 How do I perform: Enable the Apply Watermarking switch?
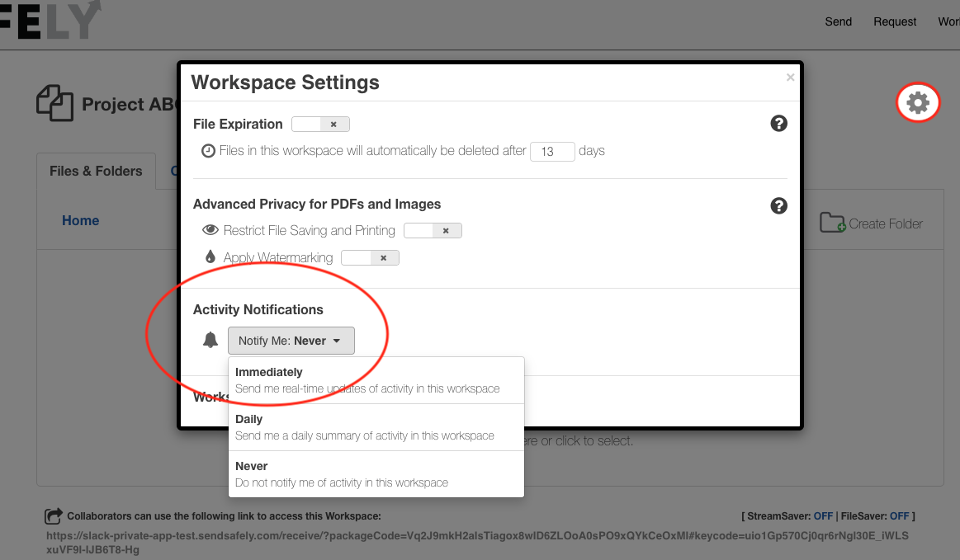pos(370,257)
